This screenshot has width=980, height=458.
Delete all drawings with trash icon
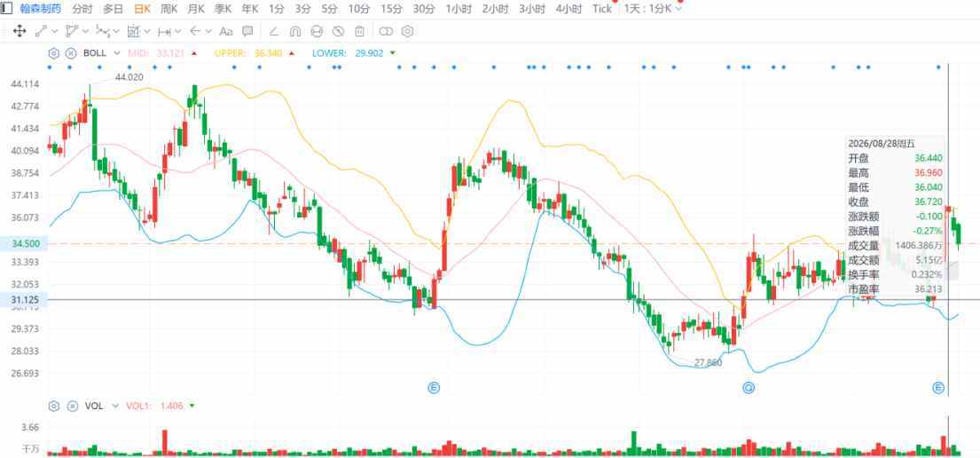[359, 31]
